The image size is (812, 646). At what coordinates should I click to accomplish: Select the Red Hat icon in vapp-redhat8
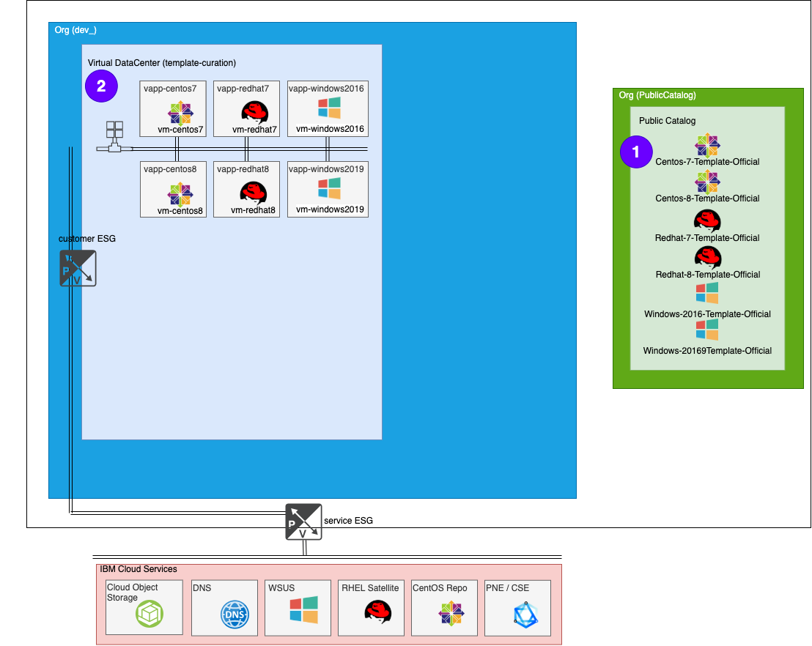tap(254, 193)
